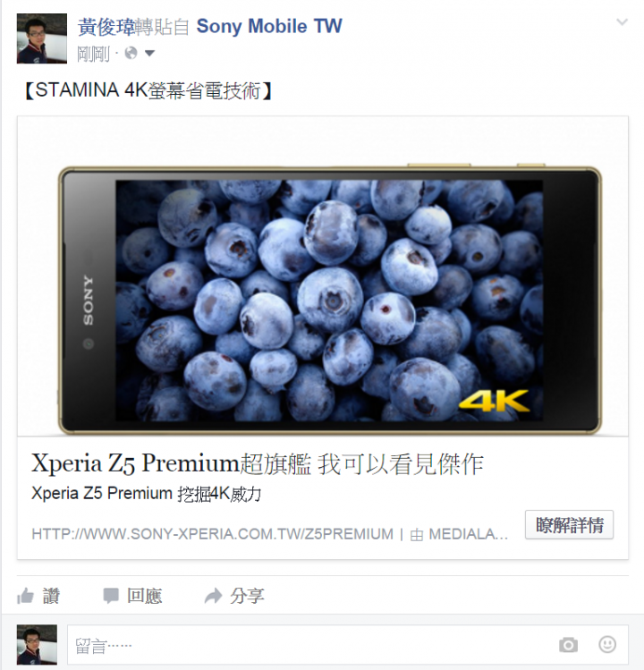The height and width of the screenshot is (670, 644).
Task: Click the 回應 comment text
Action: (144, 596)
